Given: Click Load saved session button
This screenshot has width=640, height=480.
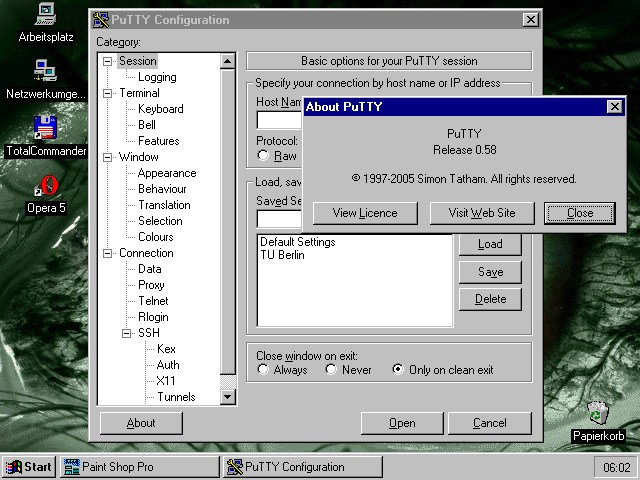Looking at the screenshot, I should 490,244.
